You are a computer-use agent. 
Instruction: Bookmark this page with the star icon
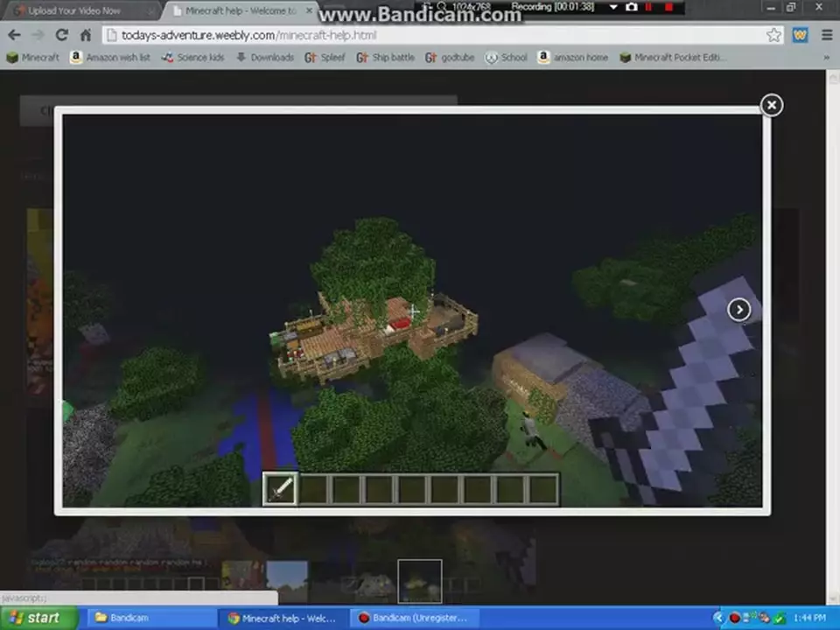[773, 35]
